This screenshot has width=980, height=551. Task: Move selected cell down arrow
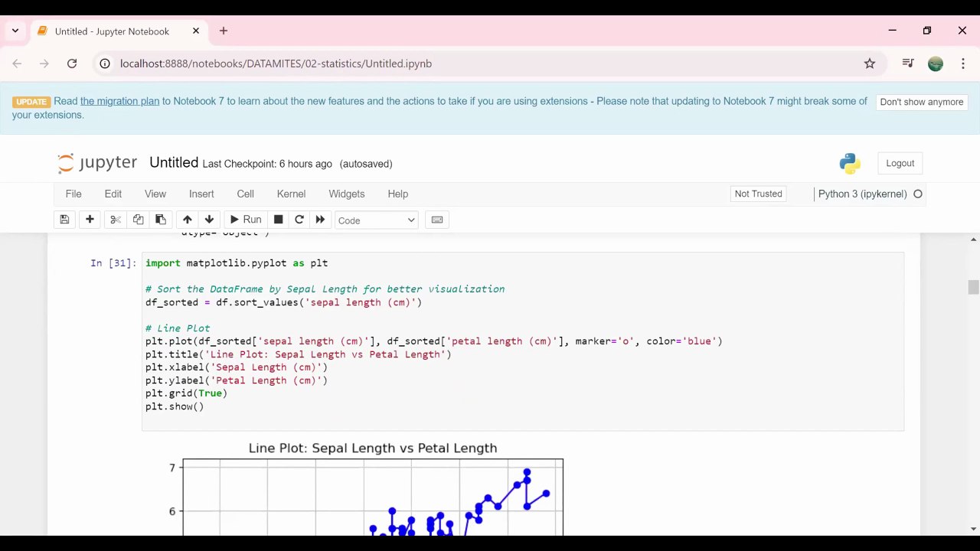tap(209, 220)
